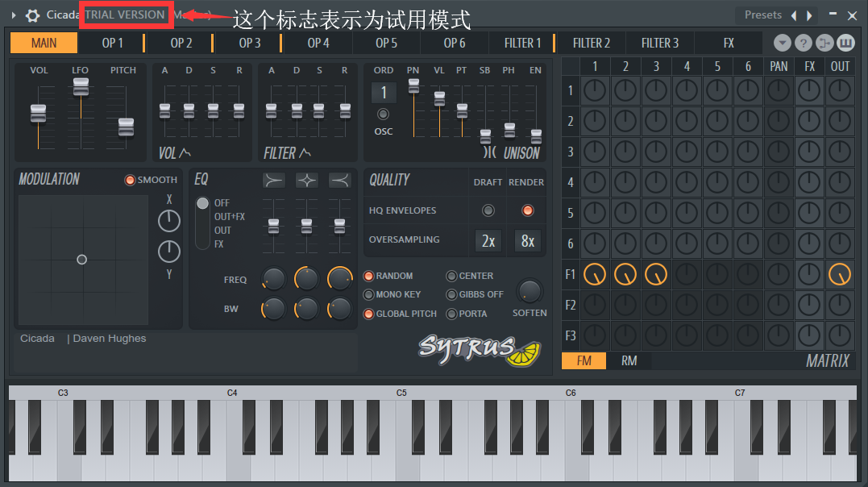Click matrix F1 row column 1 knob
Image resolution: width=868 pixels, height=487 pixels.
pos(595,274)
